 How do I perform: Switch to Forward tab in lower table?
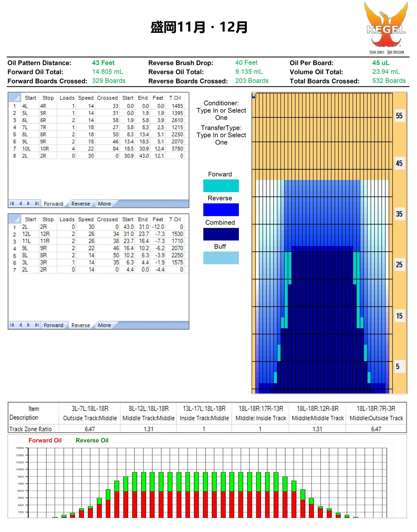(53, 325)
